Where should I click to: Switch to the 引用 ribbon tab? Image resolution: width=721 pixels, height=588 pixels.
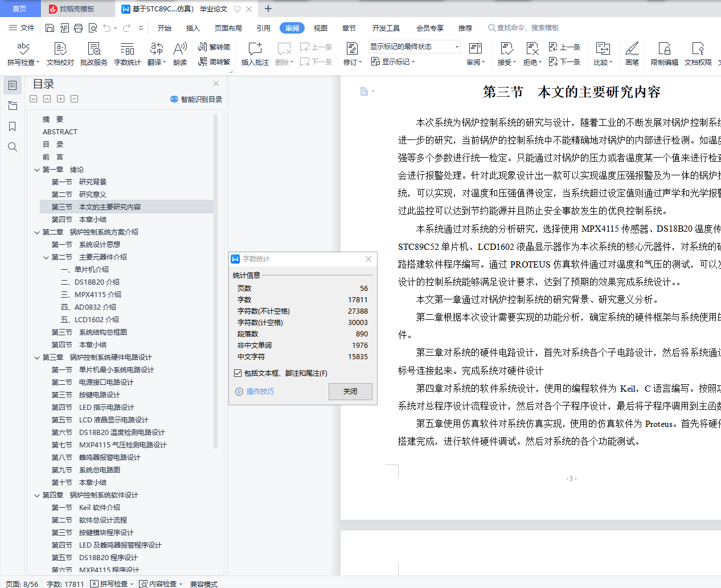pos(264,28)
